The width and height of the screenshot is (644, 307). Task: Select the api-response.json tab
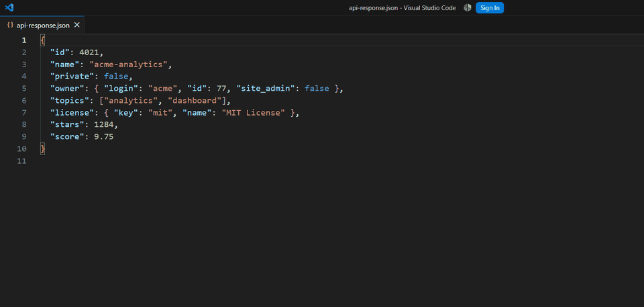pos(42,25)
